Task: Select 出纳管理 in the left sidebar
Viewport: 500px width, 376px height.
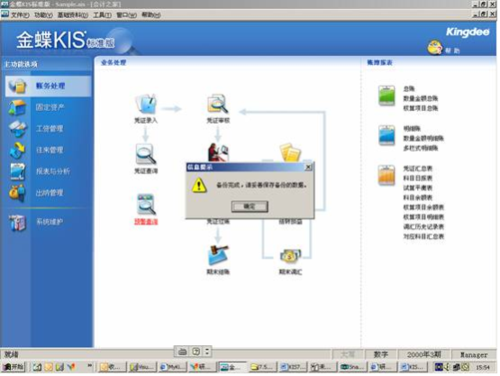Action: [x=49, y=193]
